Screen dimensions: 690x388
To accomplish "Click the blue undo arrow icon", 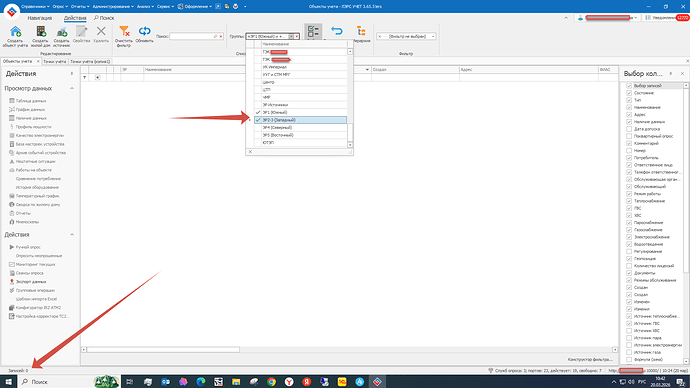I will (x=337, y=31).
